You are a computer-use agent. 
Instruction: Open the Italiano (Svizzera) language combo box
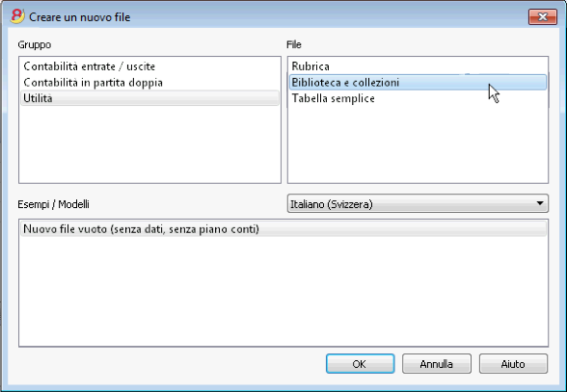pyautogui.click(x=418, y=204)
